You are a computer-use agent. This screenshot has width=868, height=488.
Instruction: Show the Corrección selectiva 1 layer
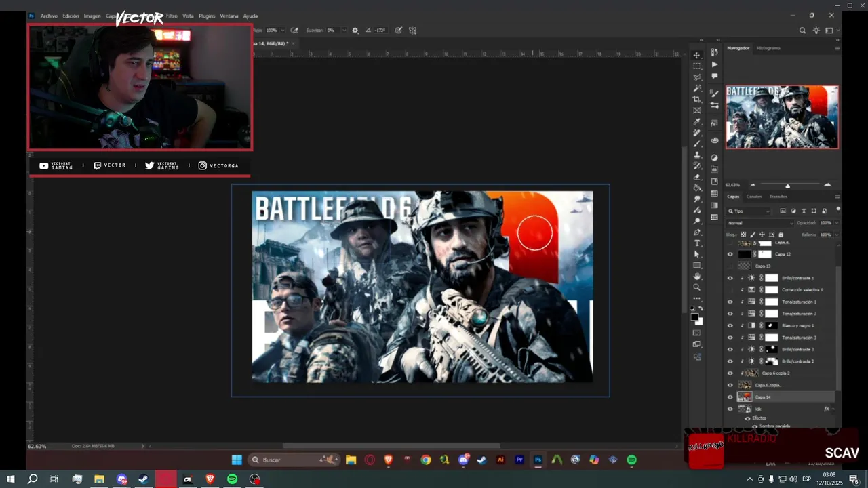tap(730, 289)
